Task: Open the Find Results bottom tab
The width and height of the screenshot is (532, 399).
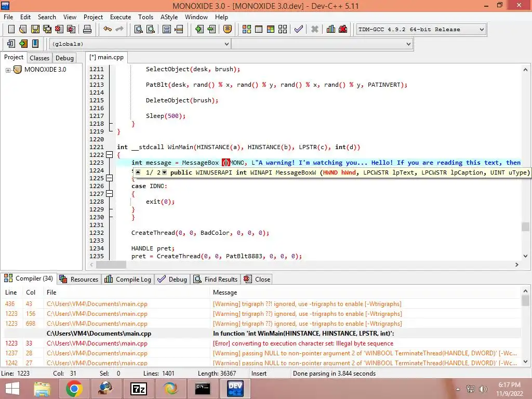Action: [x=216, y=279]
